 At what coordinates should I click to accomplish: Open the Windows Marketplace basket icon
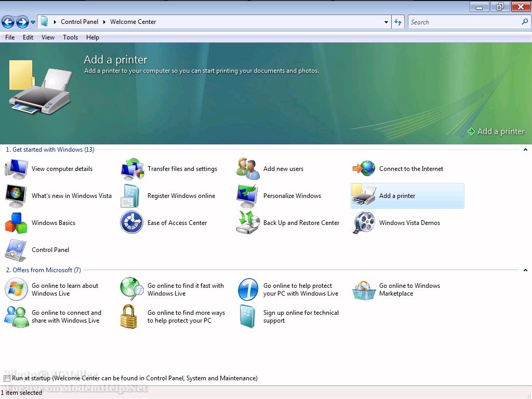point(364,290)
